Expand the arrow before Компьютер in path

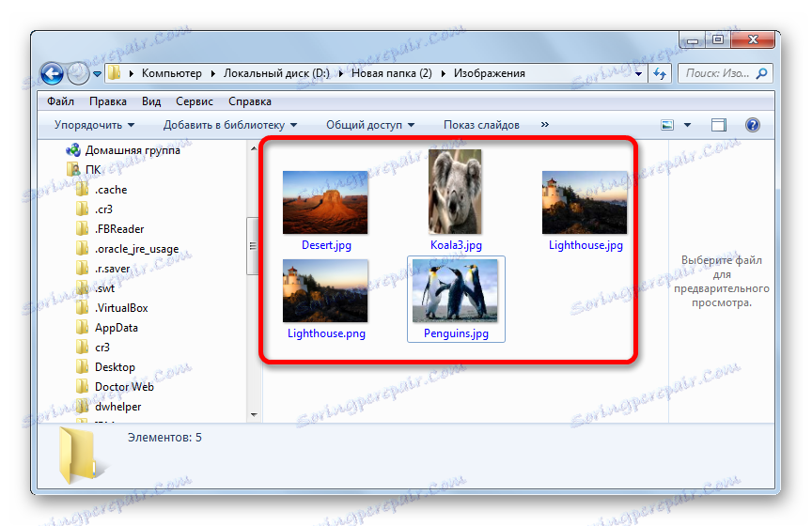pos(132,74)
